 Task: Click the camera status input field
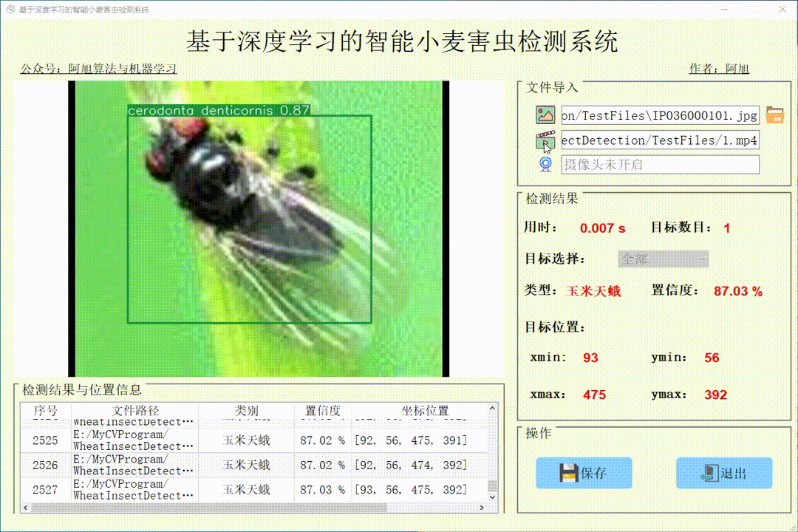pyautogui.click(x=661, y=164)
